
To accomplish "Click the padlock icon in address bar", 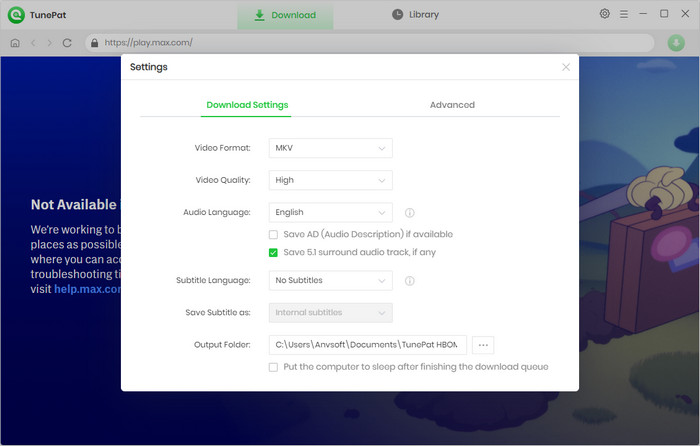I will (94, 43).
